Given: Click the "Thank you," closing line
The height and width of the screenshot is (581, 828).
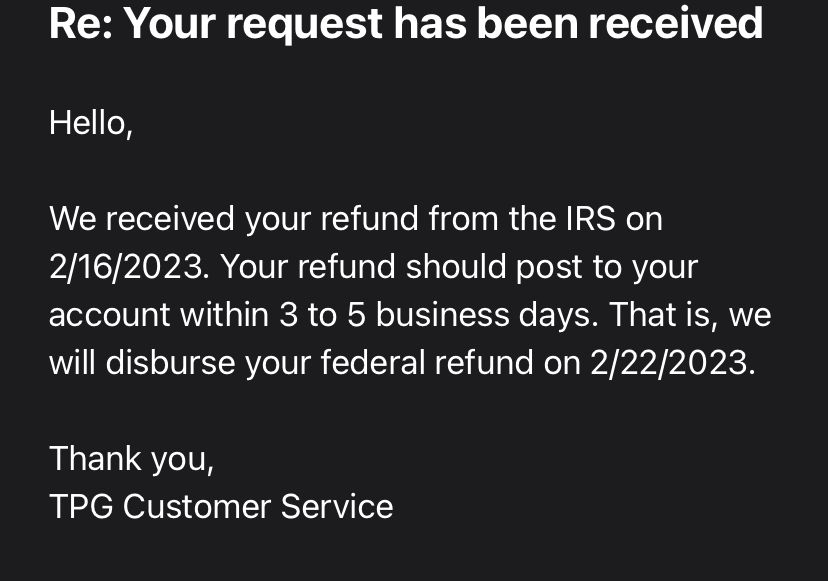Looking at the screenshot, I should pos(131,458).
